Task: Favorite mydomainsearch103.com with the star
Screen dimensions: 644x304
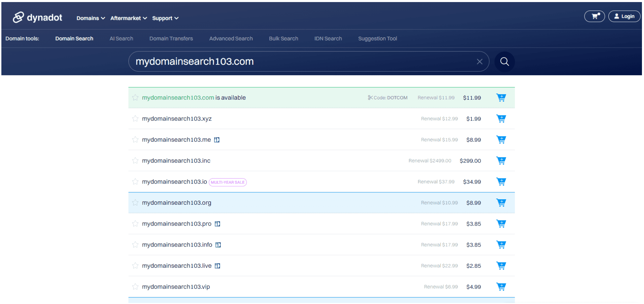Action: click(x=135, y=98)
